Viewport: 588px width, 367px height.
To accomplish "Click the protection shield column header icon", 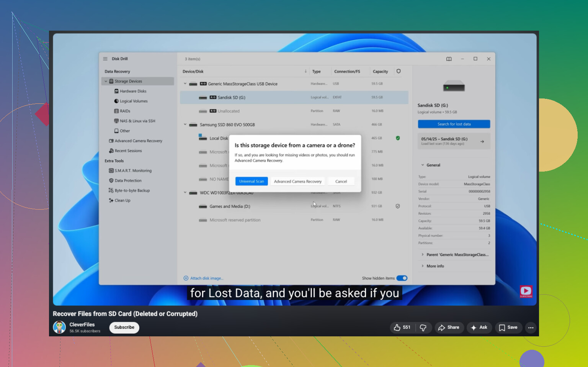I will 399,71.
